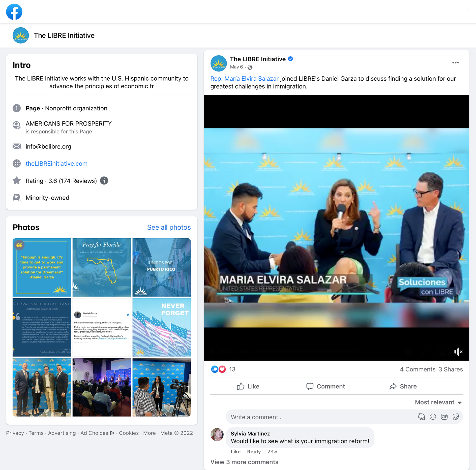The width and height of the screenshot is (476, 470).
Task: Click View 3 more comments
Action: 244,462
